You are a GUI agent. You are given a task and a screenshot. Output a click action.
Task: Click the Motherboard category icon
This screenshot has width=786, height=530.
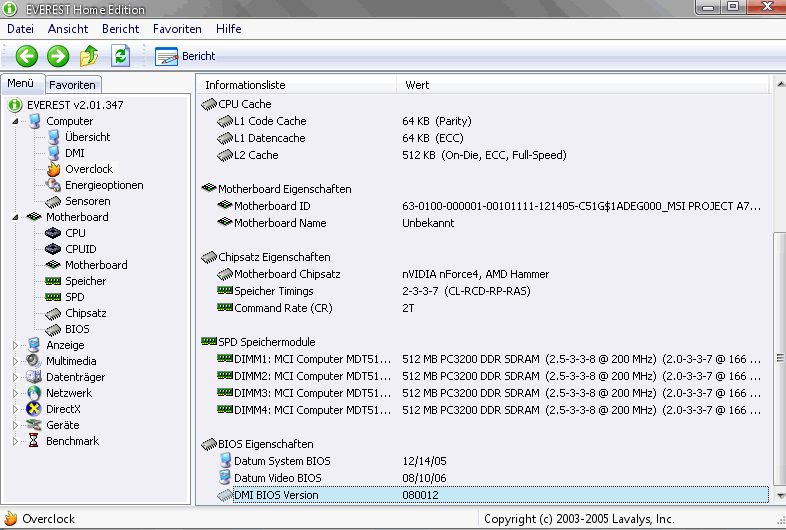tap(34, 217)
